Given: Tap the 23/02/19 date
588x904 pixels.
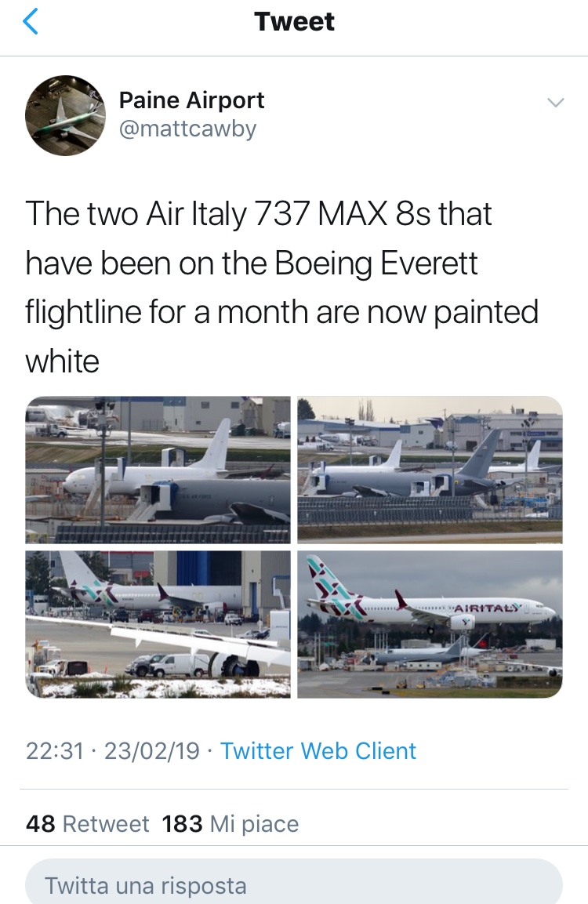Looking at the screenshot, I should (151, 750).
